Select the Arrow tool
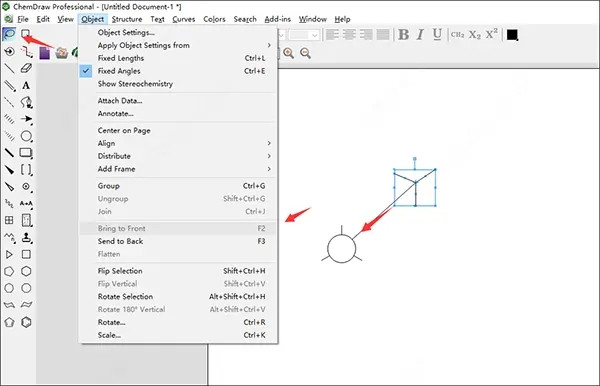 pyautogui.click(x=26, y=119)
